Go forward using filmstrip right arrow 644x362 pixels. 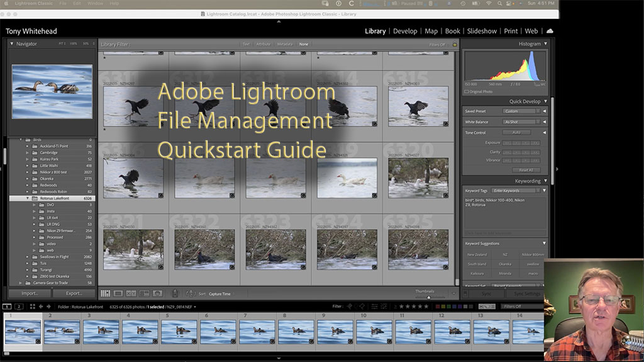click(48, 307)
